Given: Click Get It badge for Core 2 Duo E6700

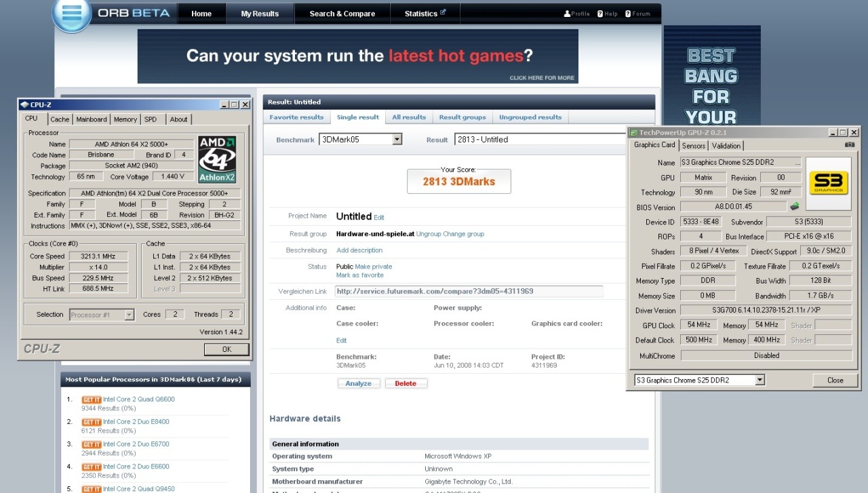Looking at the screenshot, I should tap(92, 444).
